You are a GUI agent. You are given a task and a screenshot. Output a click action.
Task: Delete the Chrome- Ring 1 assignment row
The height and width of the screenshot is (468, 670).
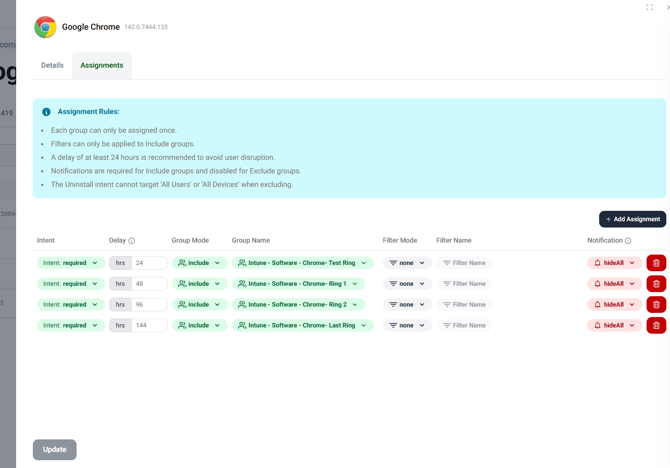tap(656, 284)
